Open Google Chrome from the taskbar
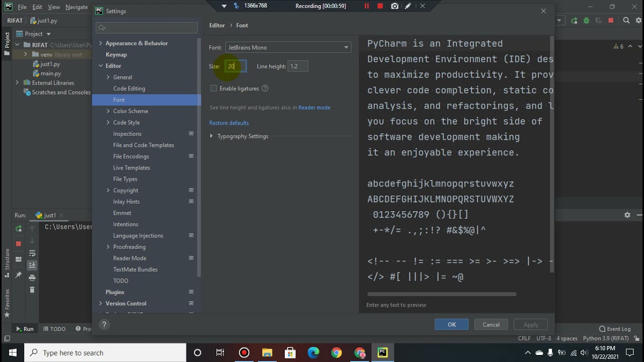644x362 pixels. (x=337, y=352)
